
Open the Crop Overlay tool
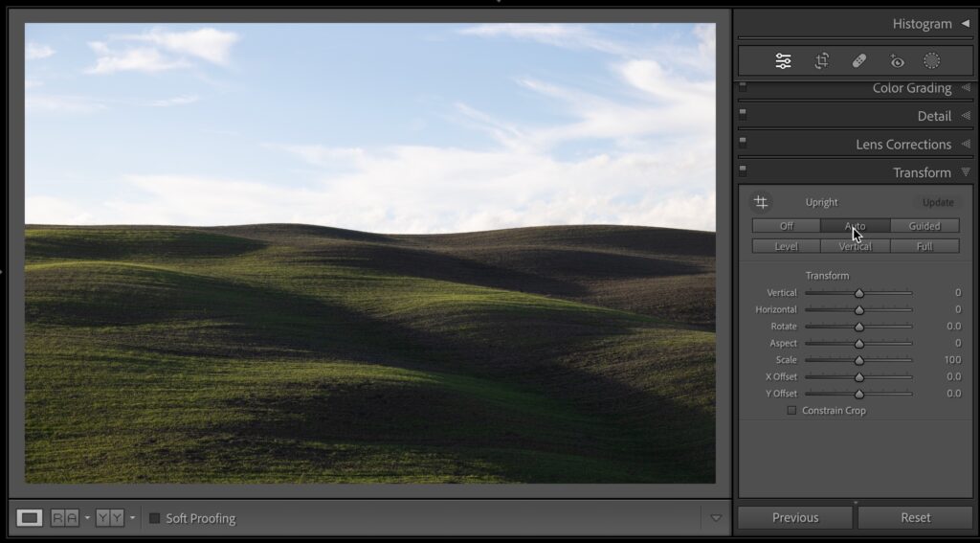tap(821, 61)
